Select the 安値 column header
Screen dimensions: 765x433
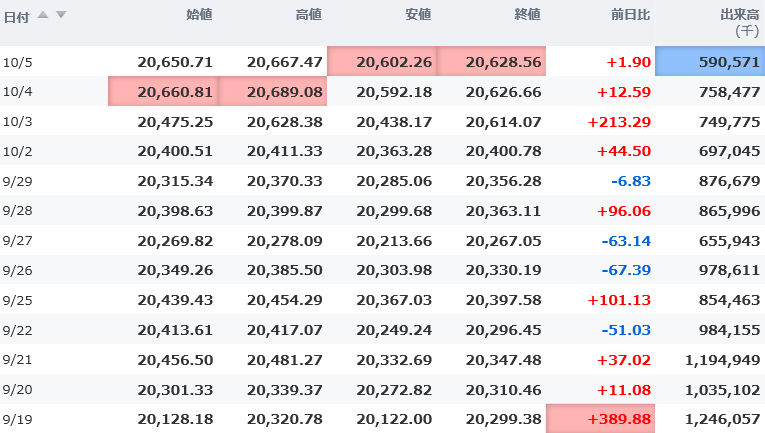418,15
